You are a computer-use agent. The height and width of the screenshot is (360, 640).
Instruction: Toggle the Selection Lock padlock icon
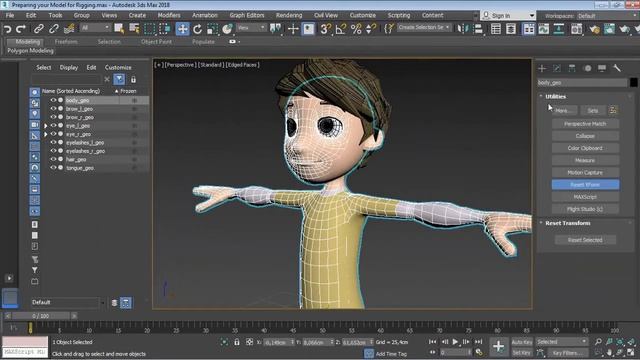click(237, 342)
